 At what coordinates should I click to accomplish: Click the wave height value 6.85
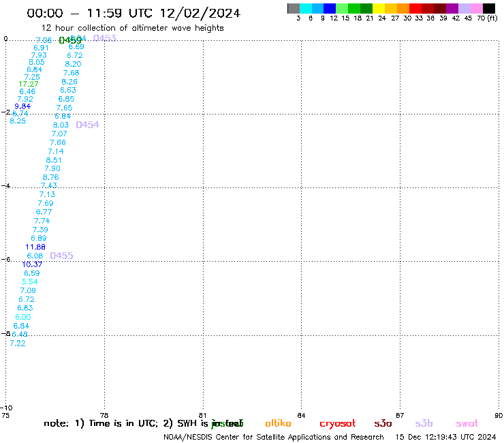tap(66, 99)
